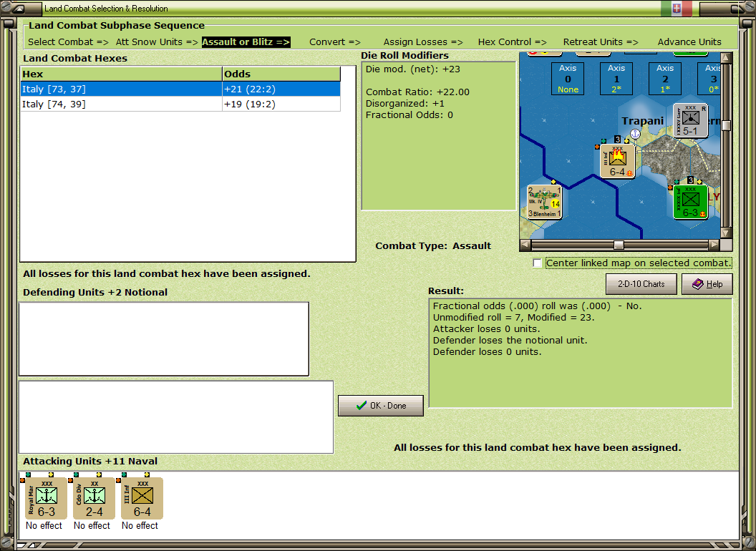Click the map's scroll-up arrow
The image size is (756, 551).
pyautogui.click(x=726, y=57)
